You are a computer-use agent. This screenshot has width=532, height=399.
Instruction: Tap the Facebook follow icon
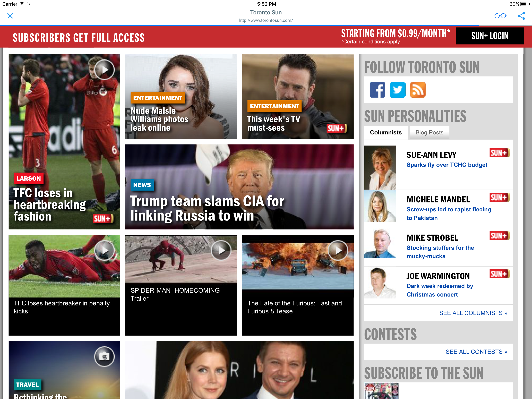click(x=377, y=90)
